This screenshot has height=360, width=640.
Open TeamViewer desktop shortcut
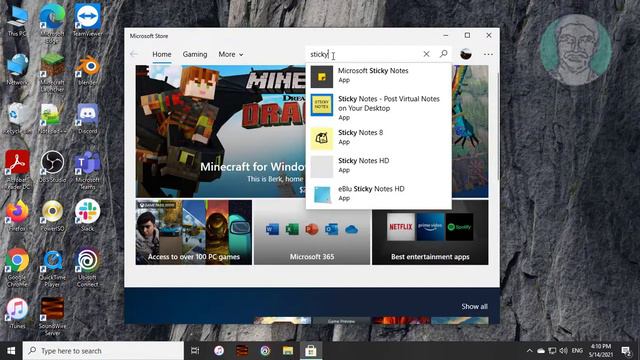[87, 21]
